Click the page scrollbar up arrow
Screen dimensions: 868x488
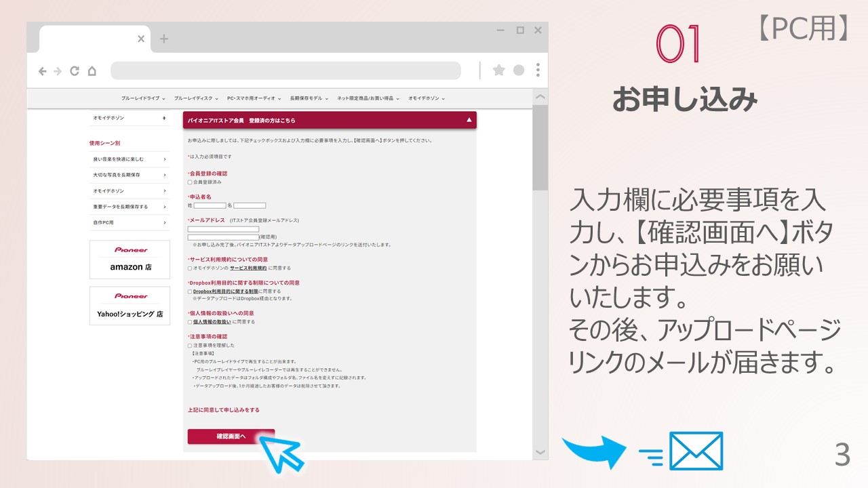point(540,98)
